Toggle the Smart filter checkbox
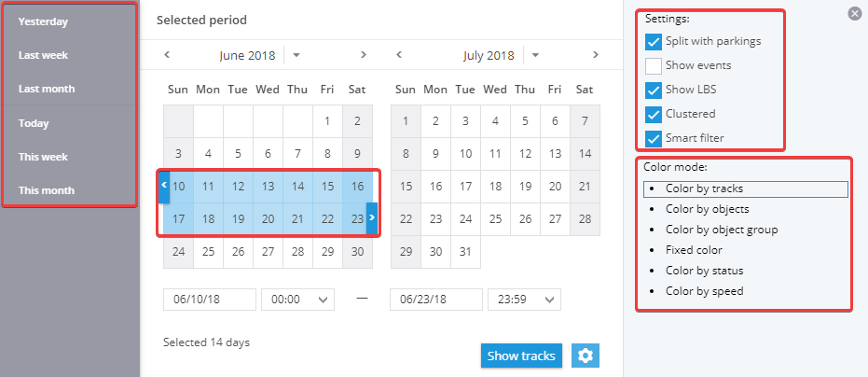The height and width of the screenshot is (377, 868). tap(654, 139)
